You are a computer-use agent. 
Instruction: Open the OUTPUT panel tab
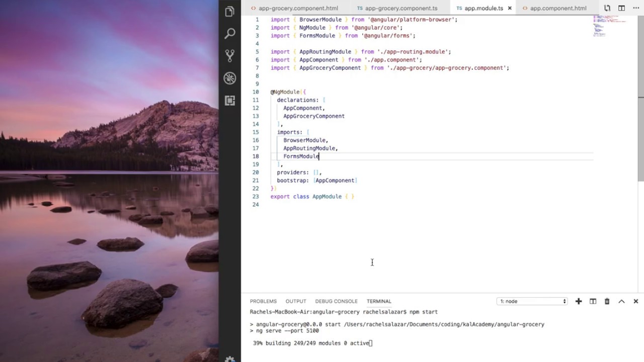pyautogui.click(x=296, y=301)
